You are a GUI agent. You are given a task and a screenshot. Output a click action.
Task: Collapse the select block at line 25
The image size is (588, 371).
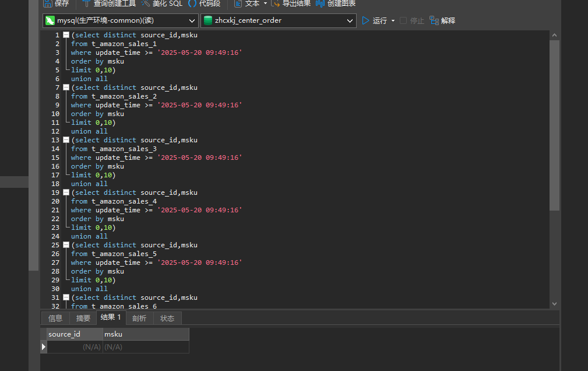pos(66,245)
